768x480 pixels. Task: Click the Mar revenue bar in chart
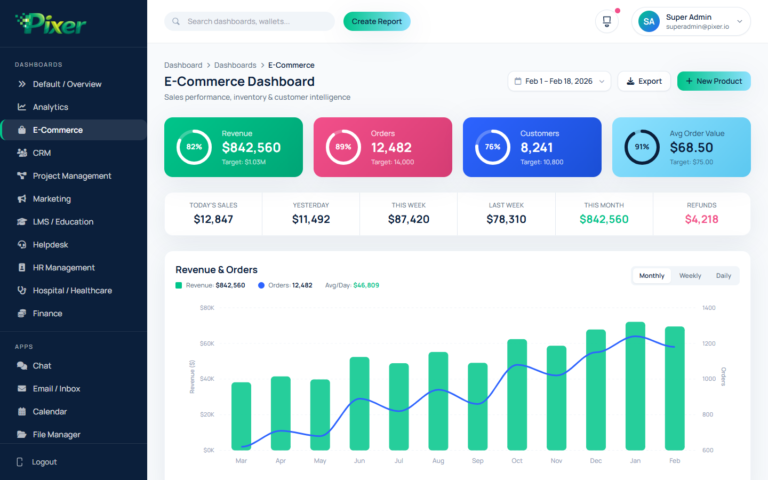(241, 416)
